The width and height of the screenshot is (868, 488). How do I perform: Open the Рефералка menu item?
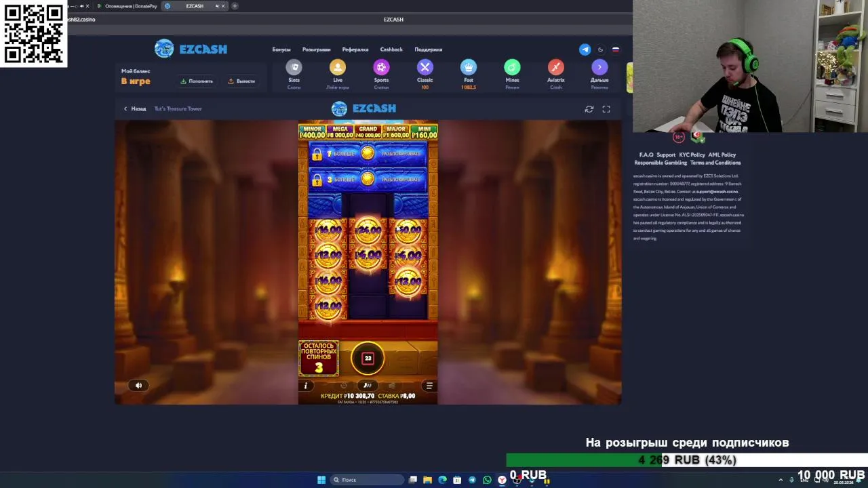355,49
